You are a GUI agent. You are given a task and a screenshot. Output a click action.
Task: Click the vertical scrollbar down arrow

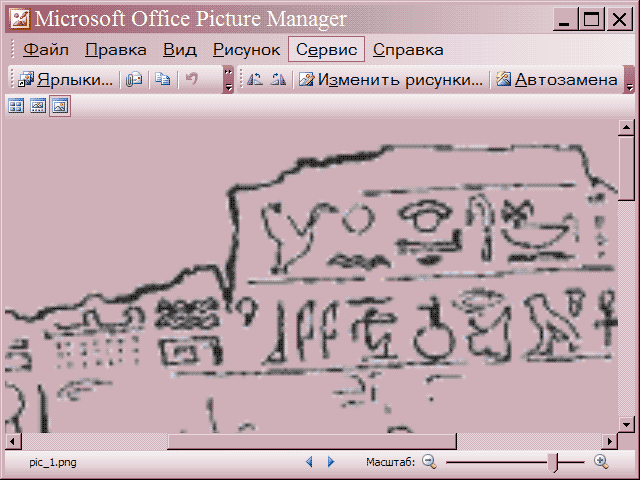click(x=627, y=424)
